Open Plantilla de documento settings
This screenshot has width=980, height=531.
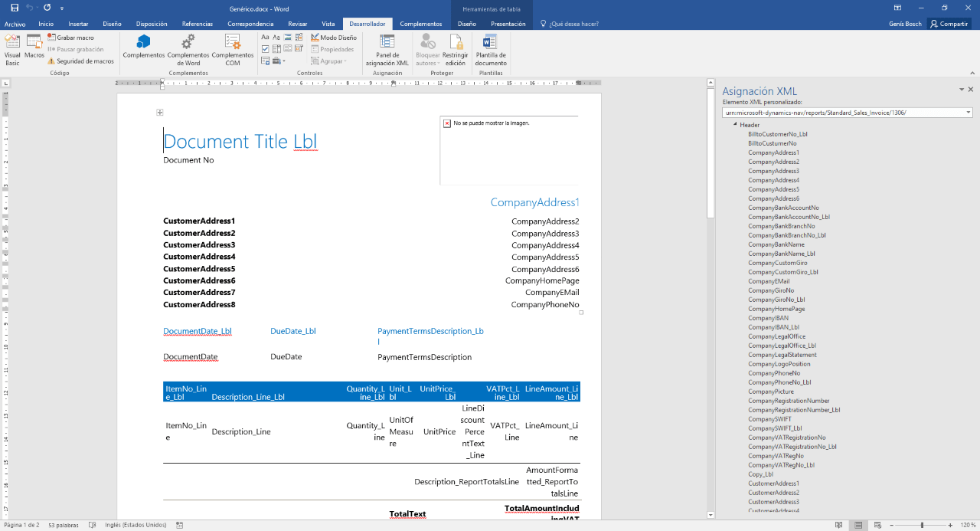point(491,50)
